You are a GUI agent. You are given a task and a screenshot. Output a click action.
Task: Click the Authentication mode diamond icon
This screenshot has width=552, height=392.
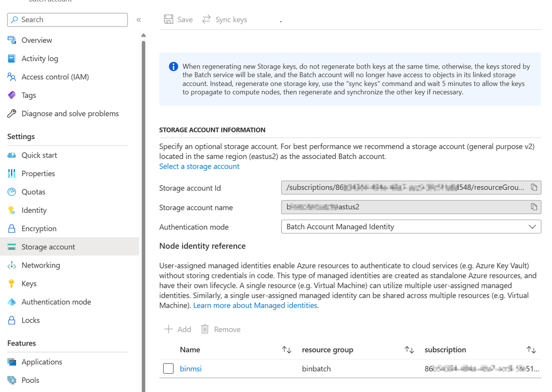pyautogui.click(x=12, y=302)
